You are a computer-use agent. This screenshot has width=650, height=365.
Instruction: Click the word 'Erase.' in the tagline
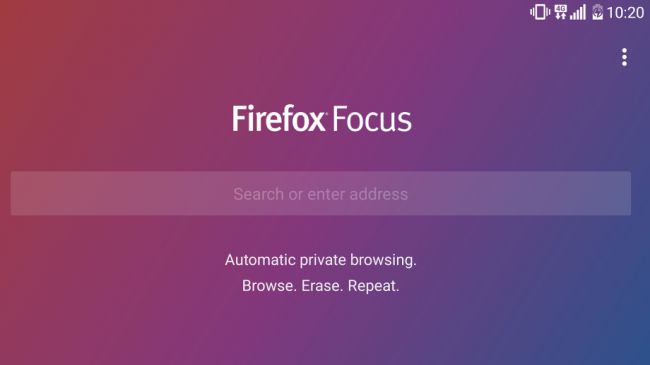tap(322, 286)
